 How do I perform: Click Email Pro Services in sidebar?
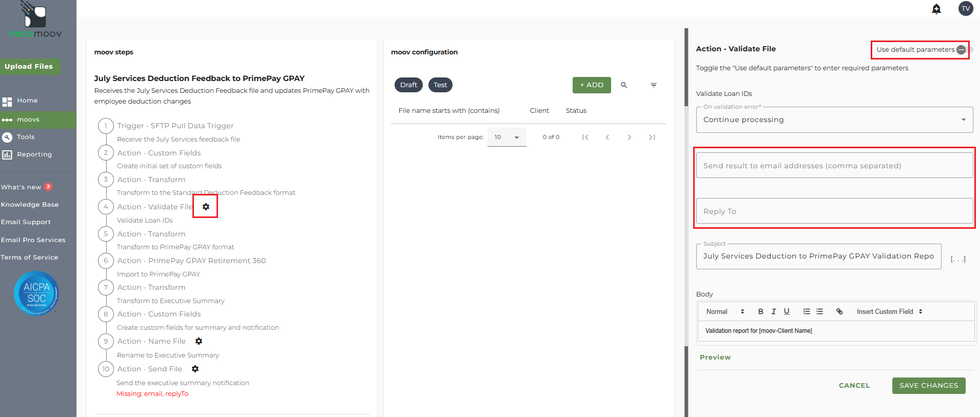click(x=33, y=240)
